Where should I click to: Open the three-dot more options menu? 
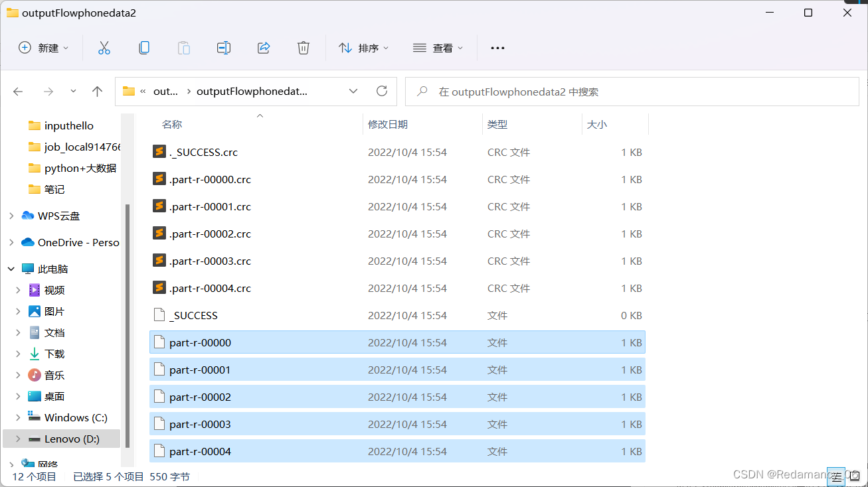coord(497,48)
